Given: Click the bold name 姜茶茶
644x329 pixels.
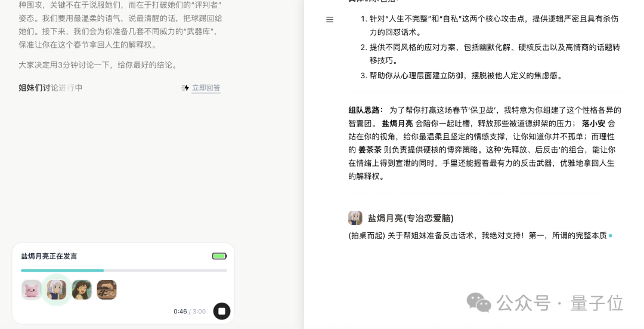Looking at the screenshot, I should coord(370,150).
